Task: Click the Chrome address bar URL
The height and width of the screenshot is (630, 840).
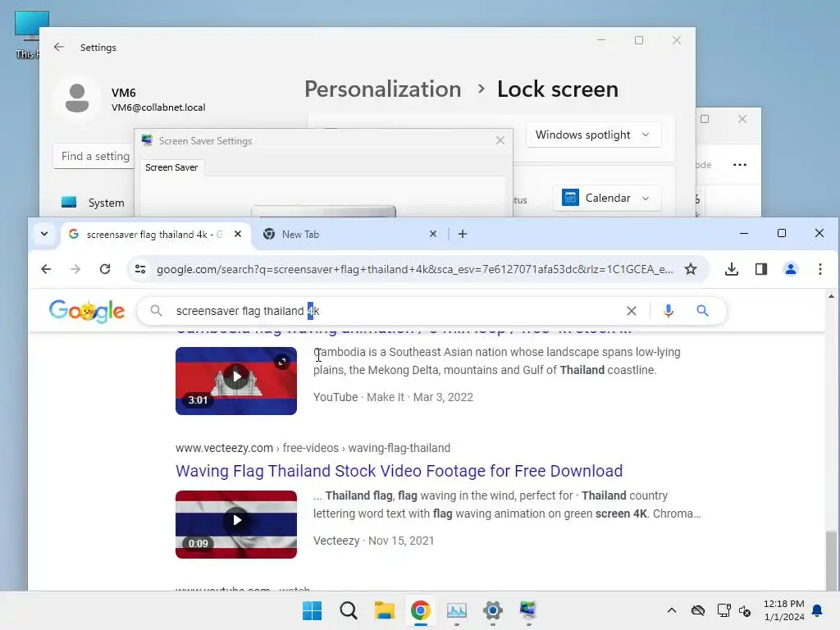Action: pos(414,269)
